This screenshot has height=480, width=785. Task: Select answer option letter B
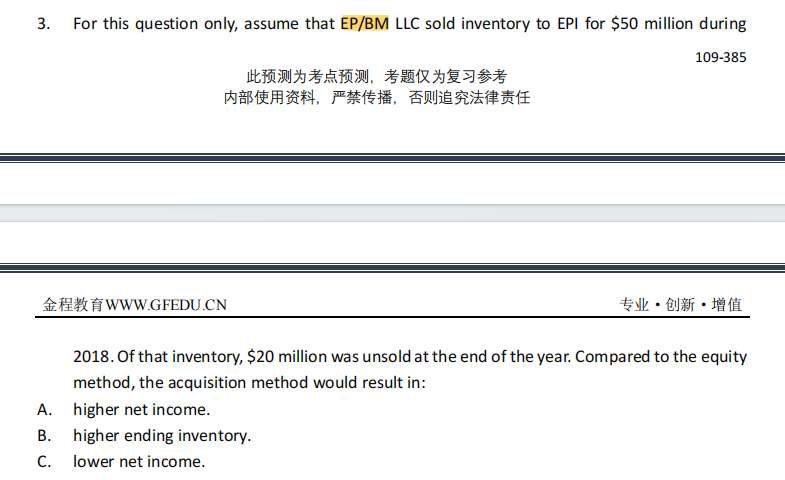pyautogui.click(x=43, y=436)
